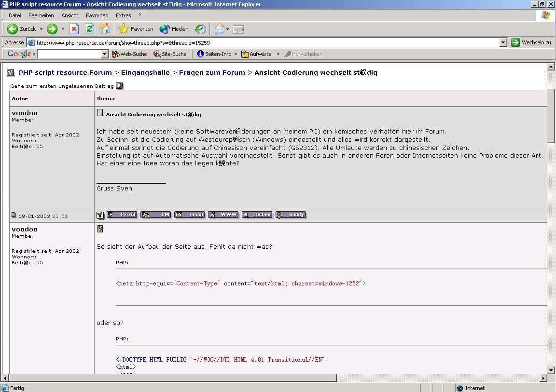
Task: Click the Stop loading icon
Action: [74, 29]
